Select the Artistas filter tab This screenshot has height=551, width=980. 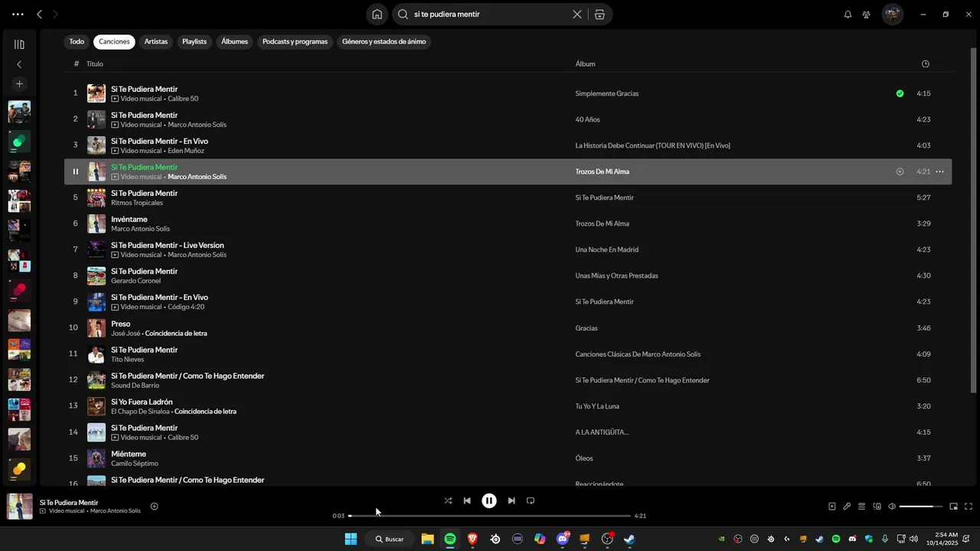point(156,41)
